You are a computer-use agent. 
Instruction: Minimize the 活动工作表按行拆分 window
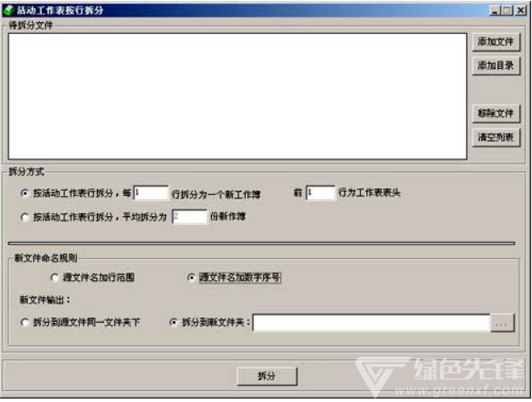495,10
